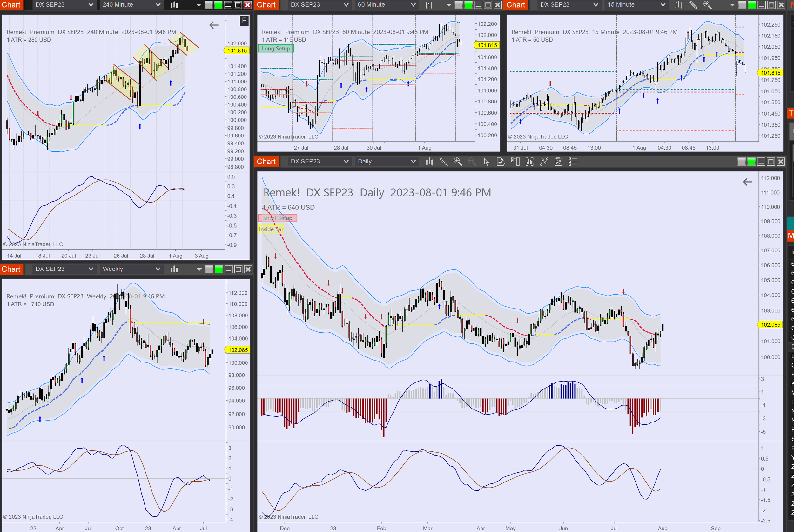Viewport: 794px width, 532px height.
Task: Expand the Weekly interval dropdown
Action: [131, 269]
